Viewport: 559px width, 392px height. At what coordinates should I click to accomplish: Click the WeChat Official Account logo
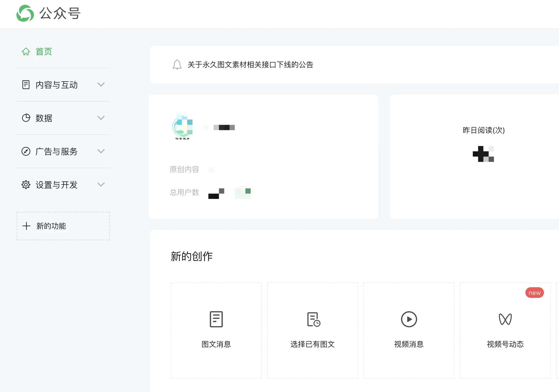click(25, 13)
